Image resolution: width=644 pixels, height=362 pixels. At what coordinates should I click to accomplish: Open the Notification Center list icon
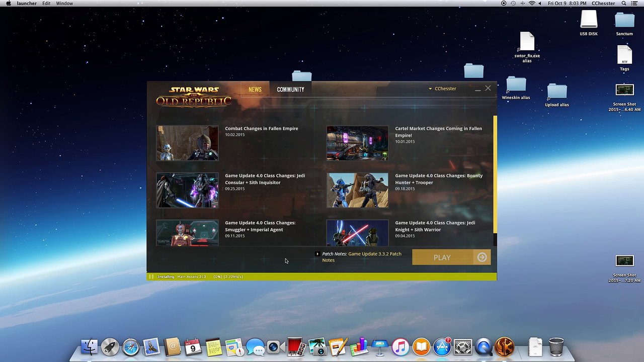tap(635, 4)
